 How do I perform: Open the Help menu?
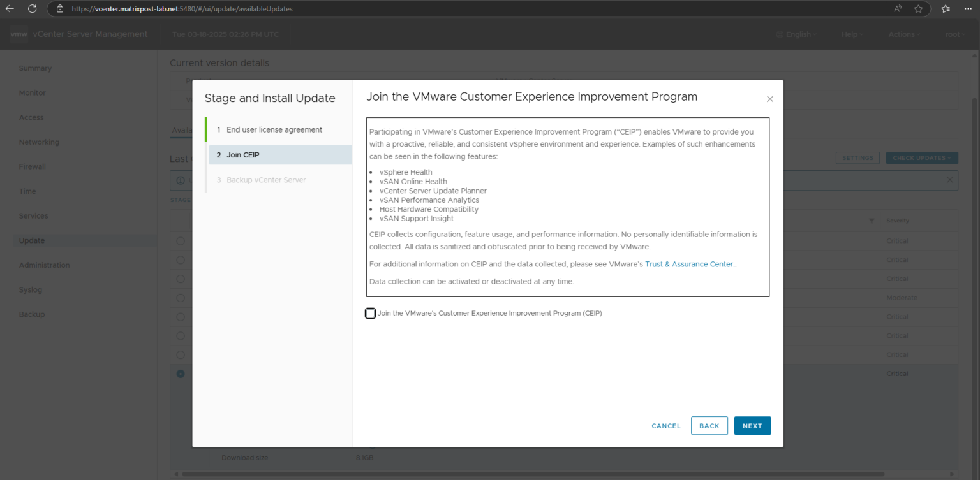(x=852, y=34)
